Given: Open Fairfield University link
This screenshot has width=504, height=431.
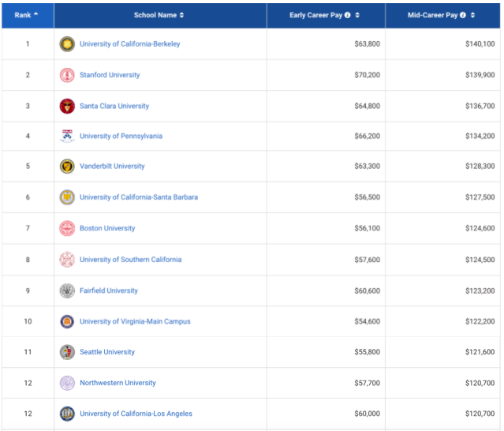Looking at the screenshot, I should point(109,290).
